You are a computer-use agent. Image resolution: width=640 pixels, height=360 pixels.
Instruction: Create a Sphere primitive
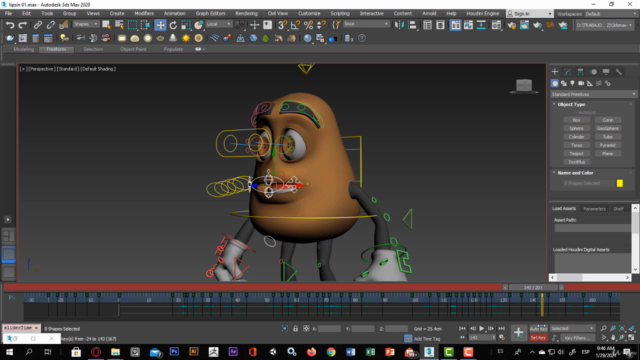pos(576,128)
